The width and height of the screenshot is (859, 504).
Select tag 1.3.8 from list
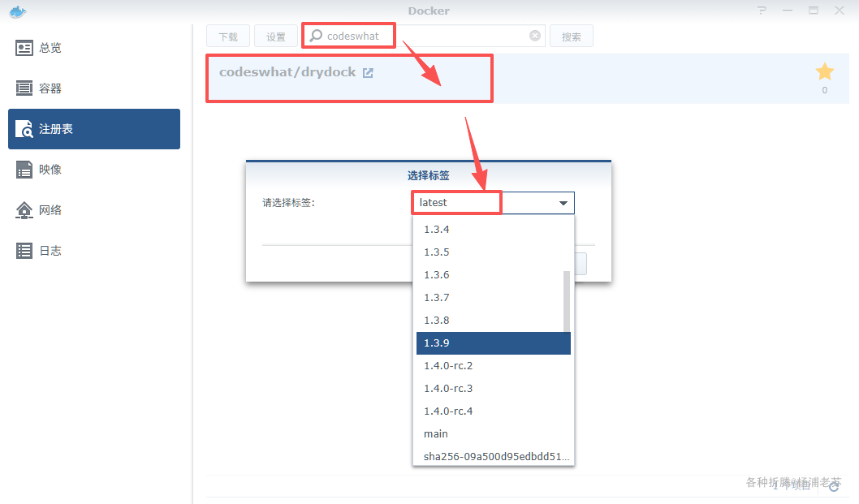[x=493, y=321]
